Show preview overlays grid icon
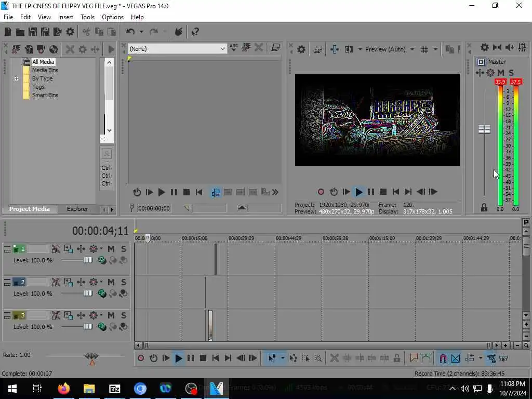This screenshot has height=399, width=532. (424, 49)
